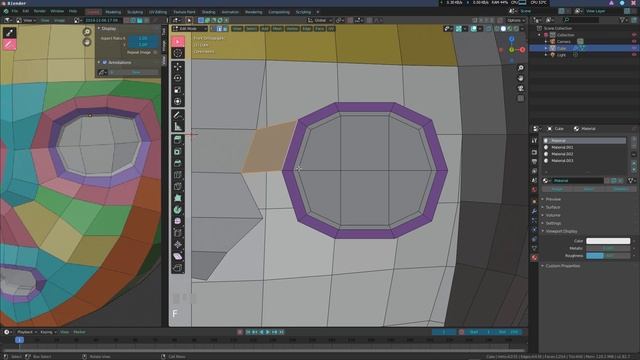Viewport: 640px width, 360px height.
Task: Select the Measure ruler tool
Action: click(x=178, y=127)
